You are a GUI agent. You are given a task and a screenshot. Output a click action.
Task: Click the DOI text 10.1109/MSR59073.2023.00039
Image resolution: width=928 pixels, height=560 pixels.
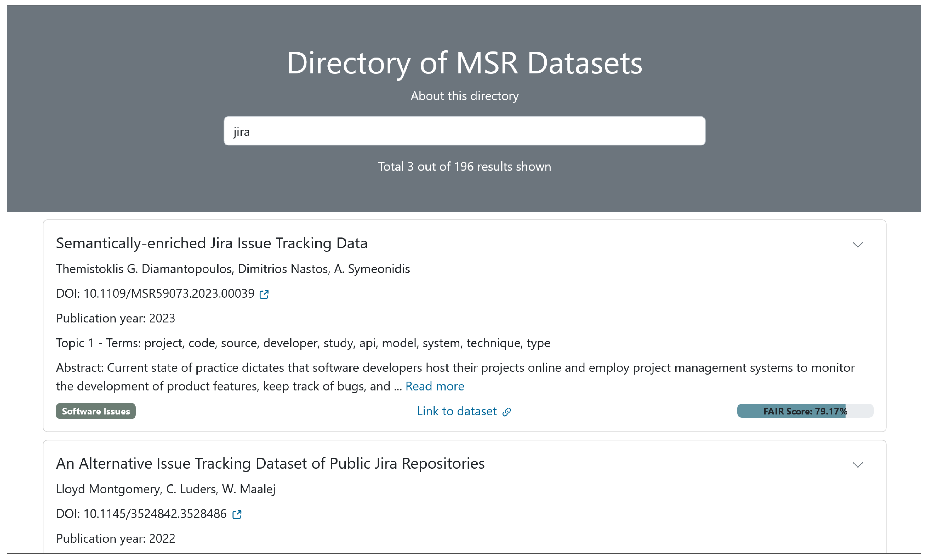169,294
